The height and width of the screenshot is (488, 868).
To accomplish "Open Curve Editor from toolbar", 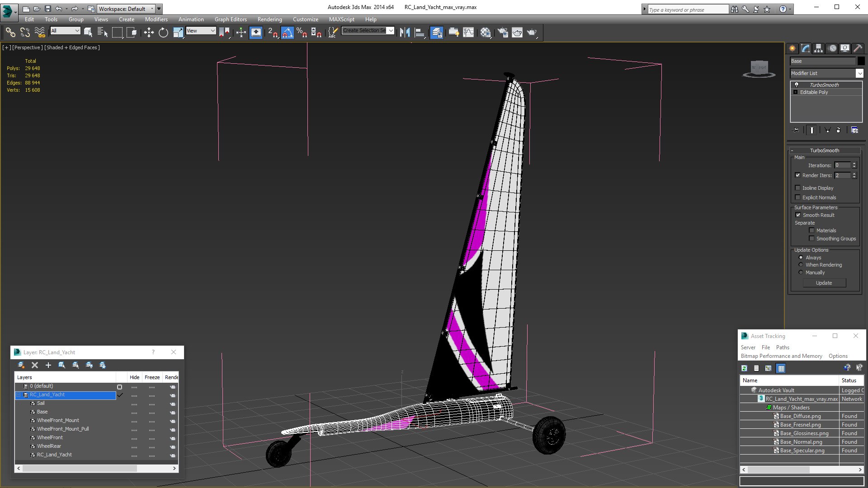I will (468, 32).
